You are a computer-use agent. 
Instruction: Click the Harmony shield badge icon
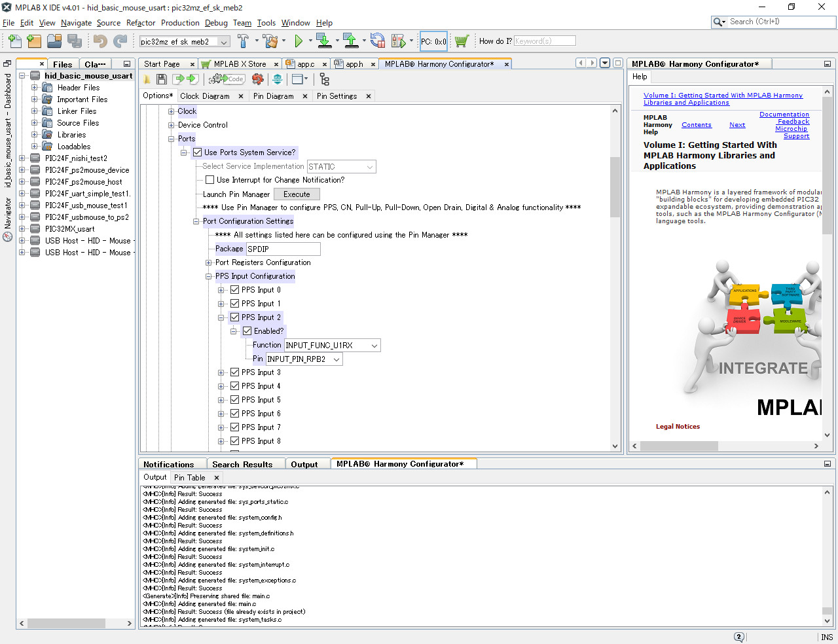click(278, 79)
